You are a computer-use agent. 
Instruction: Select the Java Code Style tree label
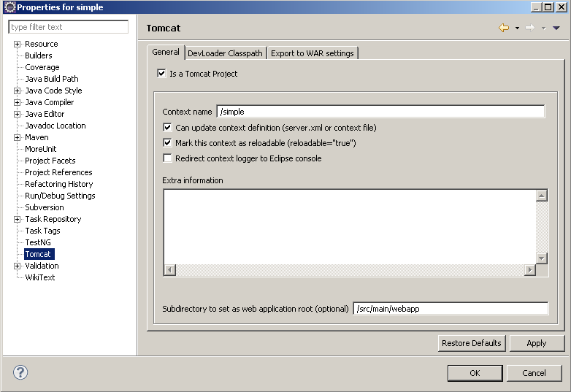click(x=53, y=91)
